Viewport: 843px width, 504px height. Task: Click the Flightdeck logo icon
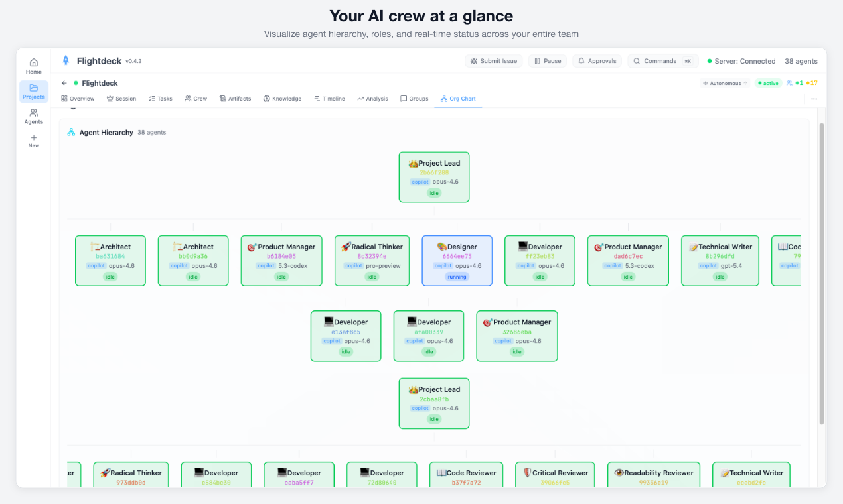coord(65,60)
